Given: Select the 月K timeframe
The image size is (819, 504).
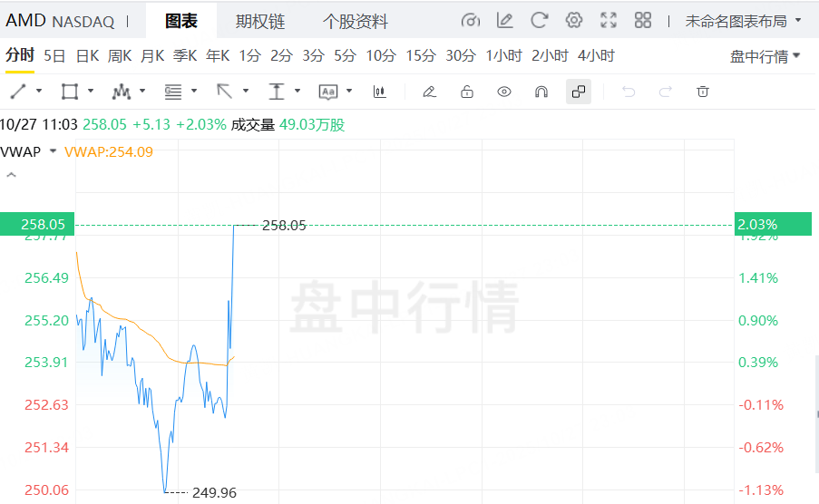Looking at the screenshot, I should pos(152,55).
